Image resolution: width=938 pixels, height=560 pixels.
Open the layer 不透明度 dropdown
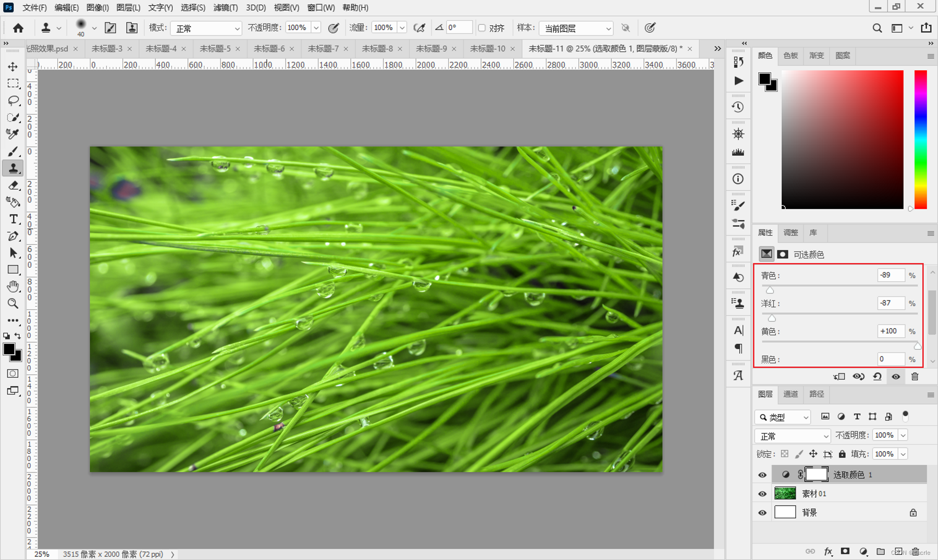pos(903,435)
